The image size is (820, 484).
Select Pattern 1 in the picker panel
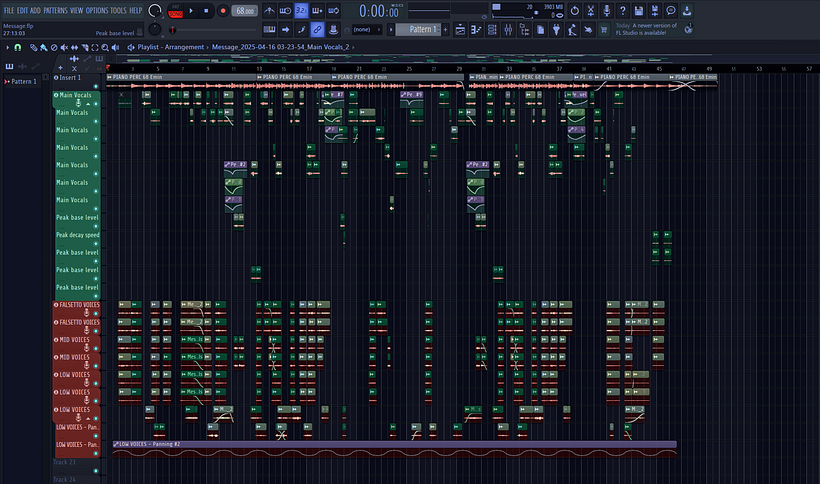click(24, 82)
